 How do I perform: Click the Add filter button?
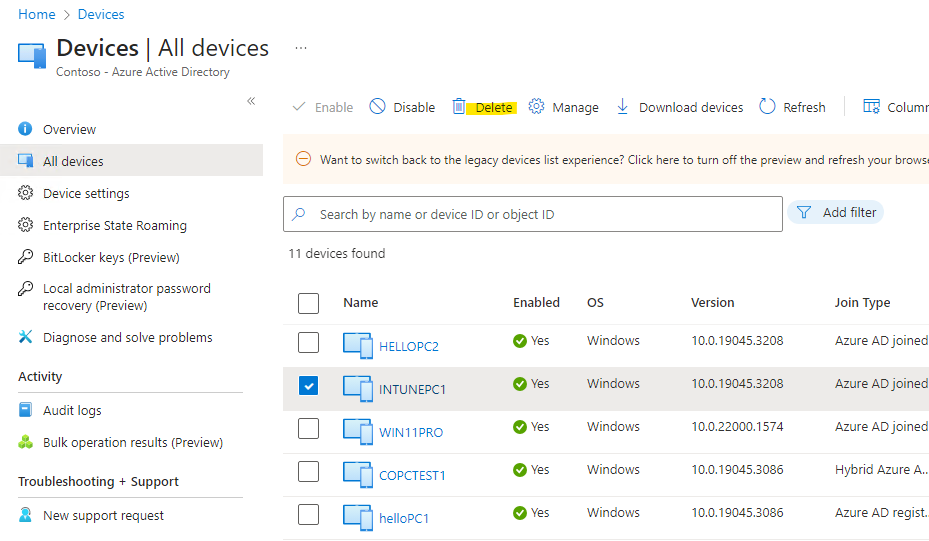[835, 212]
